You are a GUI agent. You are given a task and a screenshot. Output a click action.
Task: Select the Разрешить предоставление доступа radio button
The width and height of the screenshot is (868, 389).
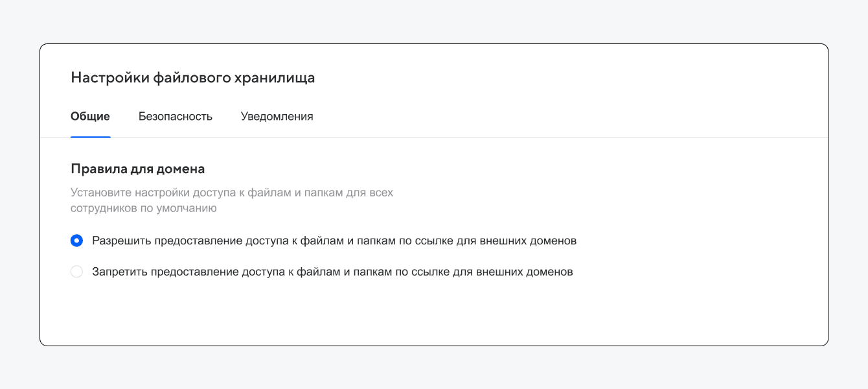[x=76, y=241]
